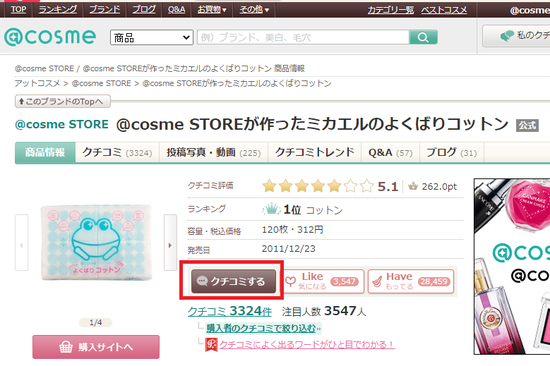Click the アットコスメ breadcrumb link
Screen dimensions: 550x366
37,84
